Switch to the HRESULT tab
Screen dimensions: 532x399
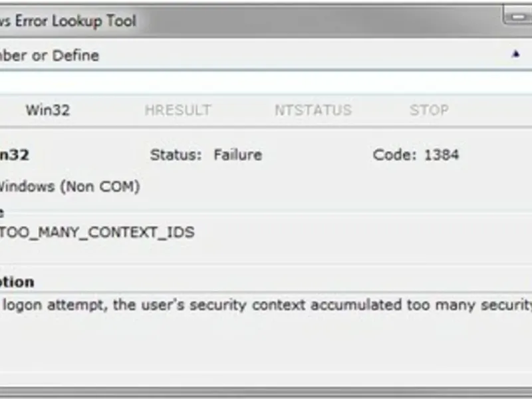(178, 110)
